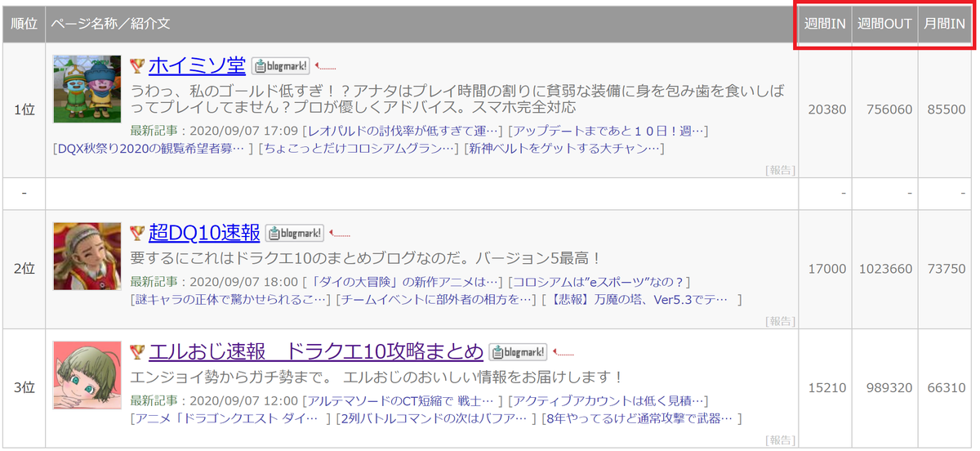Screen dimensions: 980x451
Task: Click the 最新記事 : 2020/09/07 17:09 timestamp
Action: 214,131
